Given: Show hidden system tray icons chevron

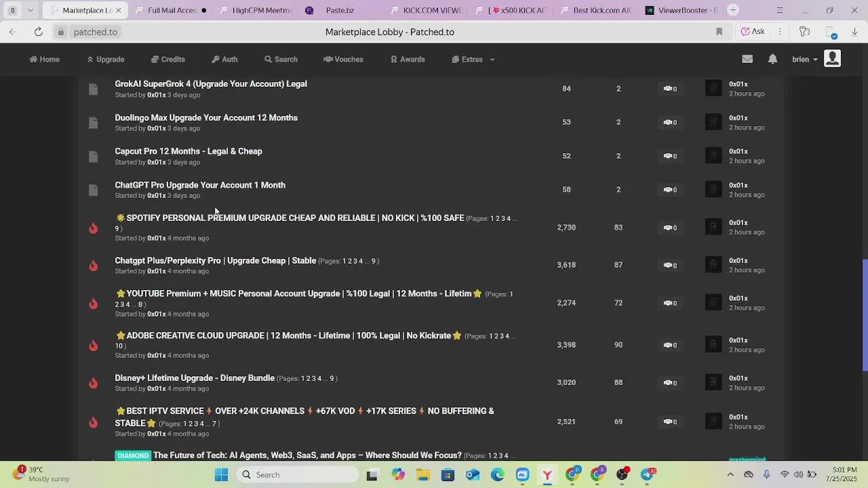Looking at the screenshot, I should pos(730,475).
